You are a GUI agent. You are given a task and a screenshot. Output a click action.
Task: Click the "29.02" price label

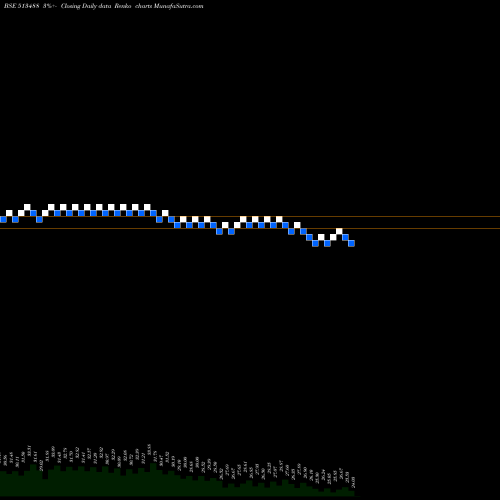tap(41, 465)
